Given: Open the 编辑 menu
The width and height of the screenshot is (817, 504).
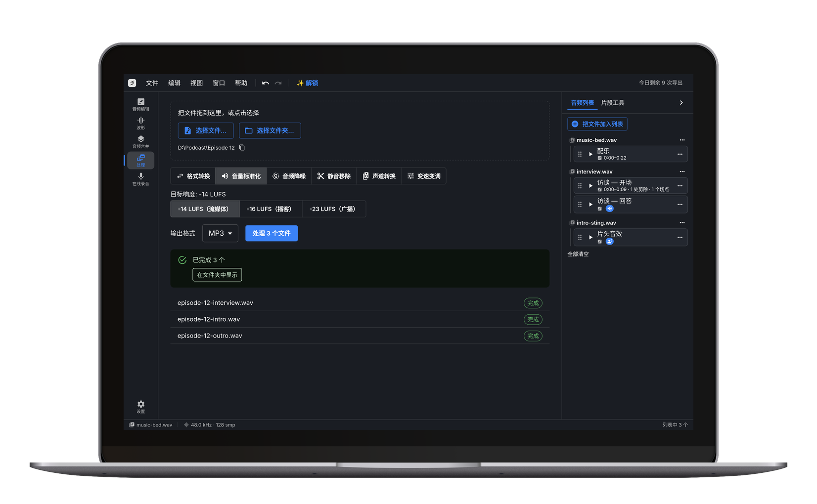Looking at the screenshot, I should tap(174, 83).
